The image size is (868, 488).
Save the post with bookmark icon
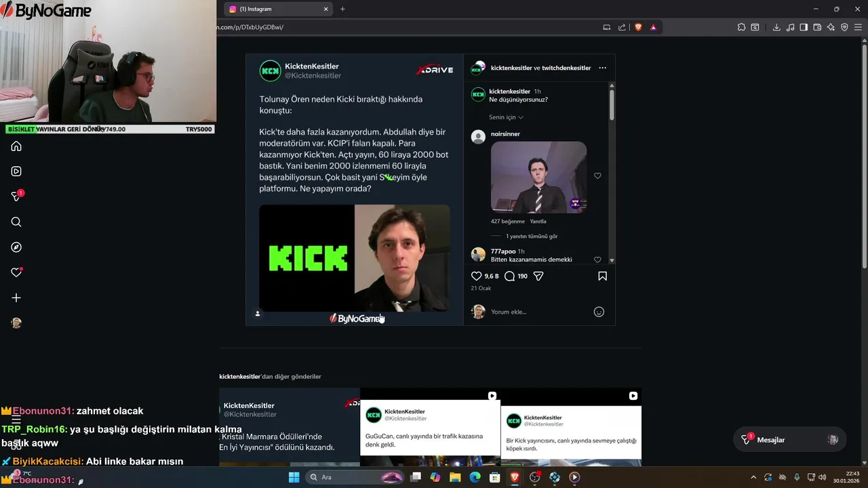coord(602,276)
